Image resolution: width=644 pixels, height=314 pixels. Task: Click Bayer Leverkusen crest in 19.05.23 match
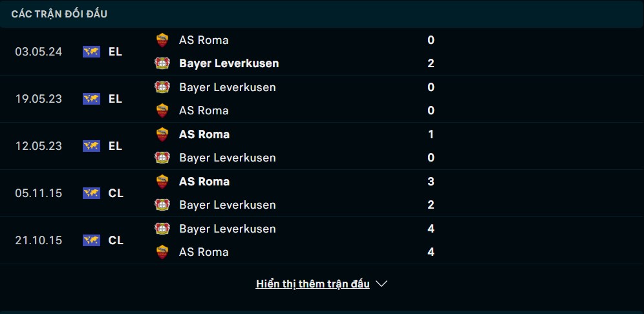[162, 87]
